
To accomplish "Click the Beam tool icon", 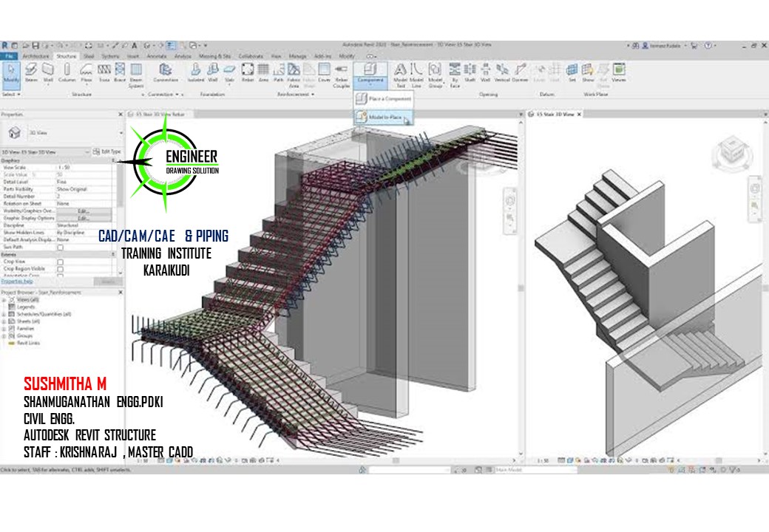I will 31,72.
